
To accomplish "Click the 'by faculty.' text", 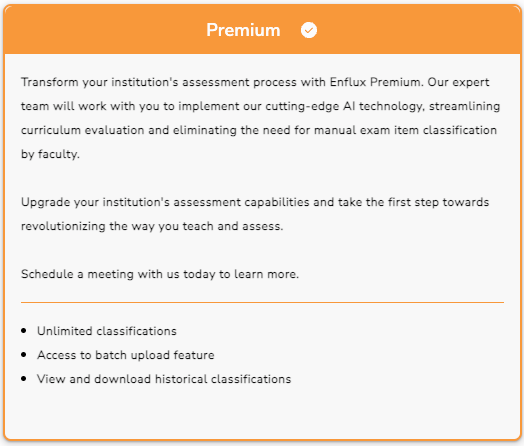I will coord(50,154).
